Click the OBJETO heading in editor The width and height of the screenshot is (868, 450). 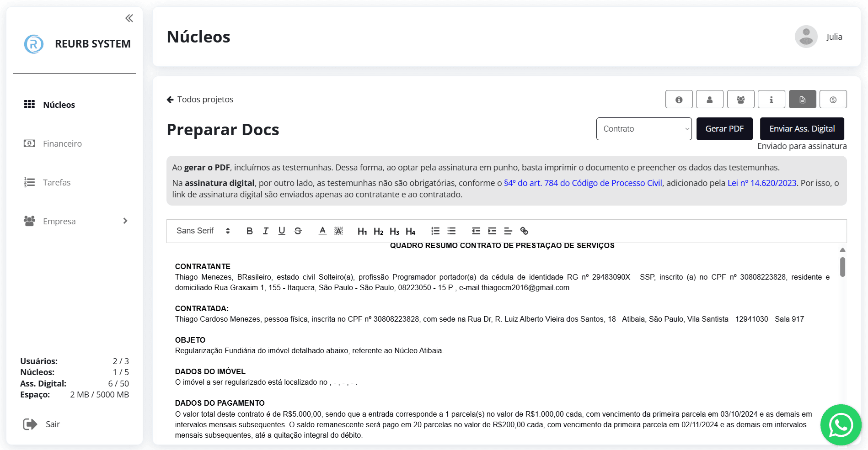(190, 340)
